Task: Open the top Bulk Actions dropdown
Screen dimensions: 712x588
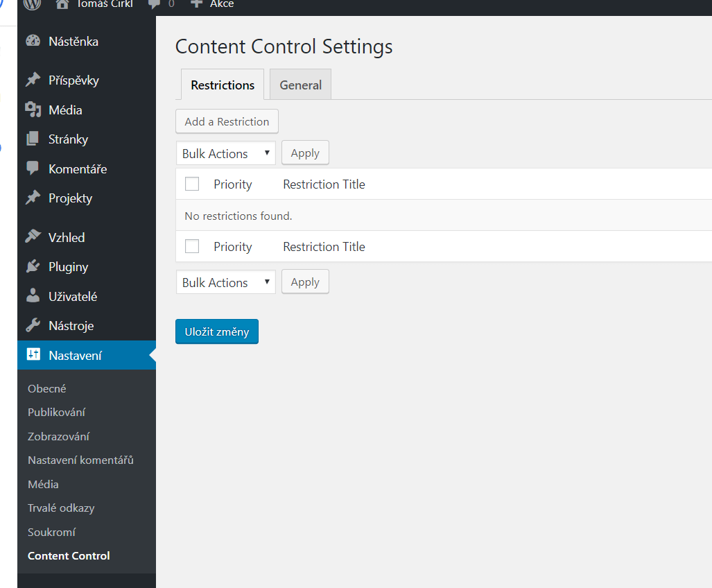Action: [226, 153]
